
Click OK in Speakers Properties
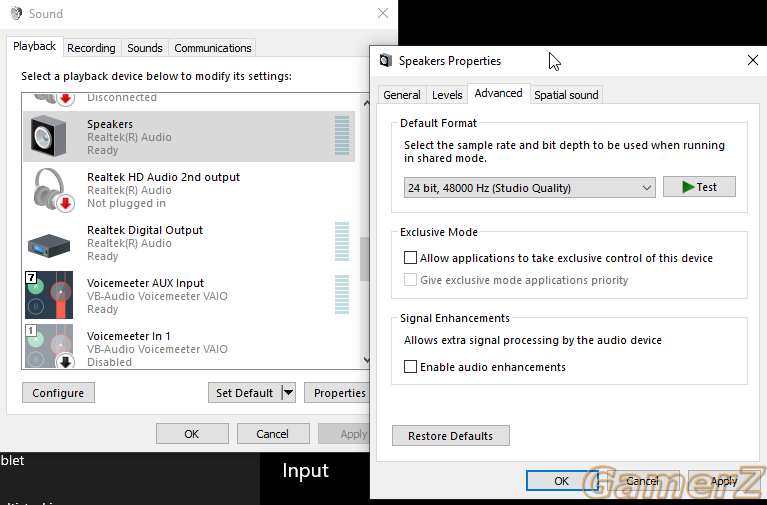click(x=562, y=481)
